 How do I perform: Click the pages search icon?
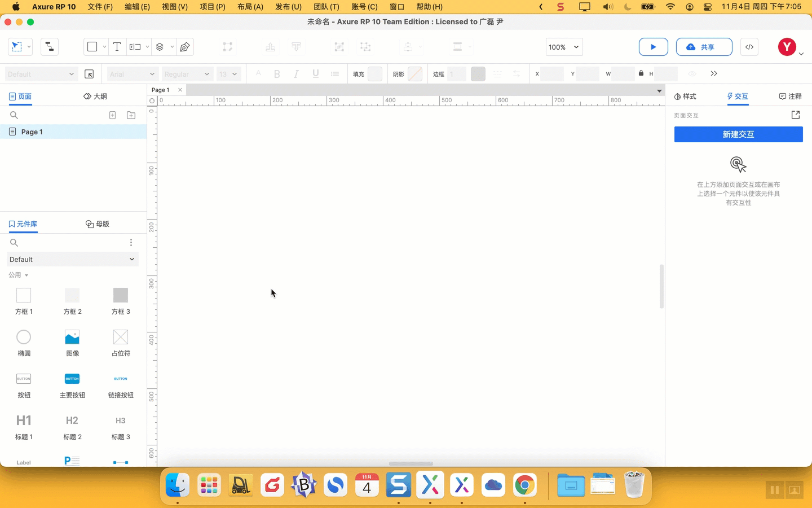tap(14, 115)
